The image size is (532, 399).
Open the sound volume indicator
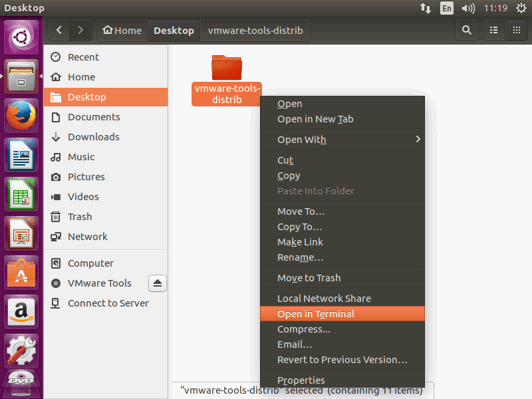(x=468, y=8)
